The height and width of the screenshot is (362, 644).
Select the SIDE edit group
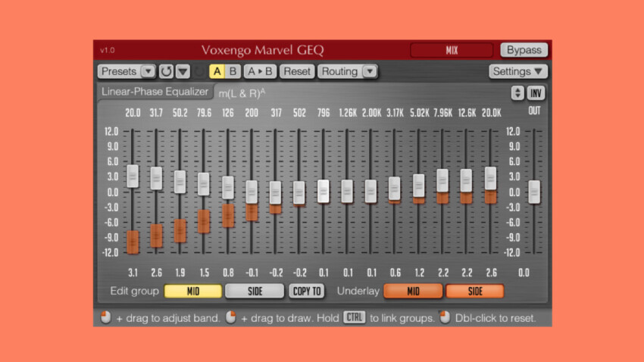254,291
